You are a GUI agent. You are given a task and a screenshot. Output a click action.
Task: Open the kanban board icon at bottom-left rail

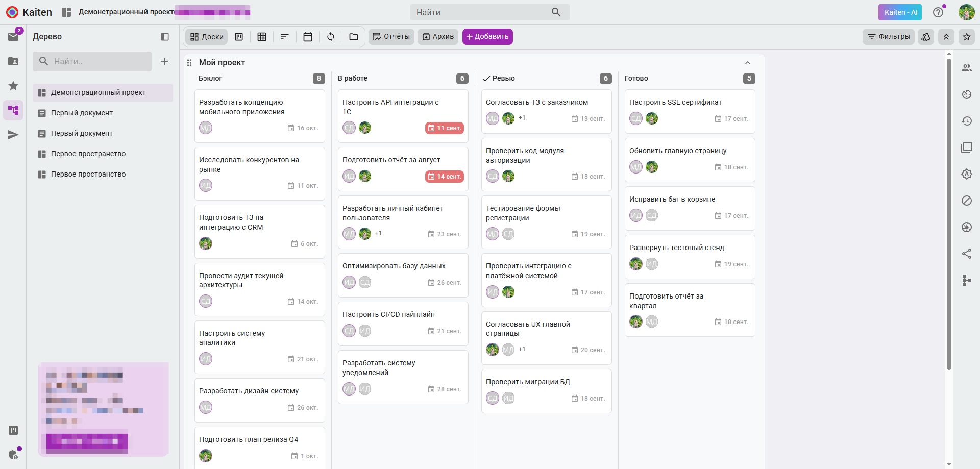(x=13, y=430)
